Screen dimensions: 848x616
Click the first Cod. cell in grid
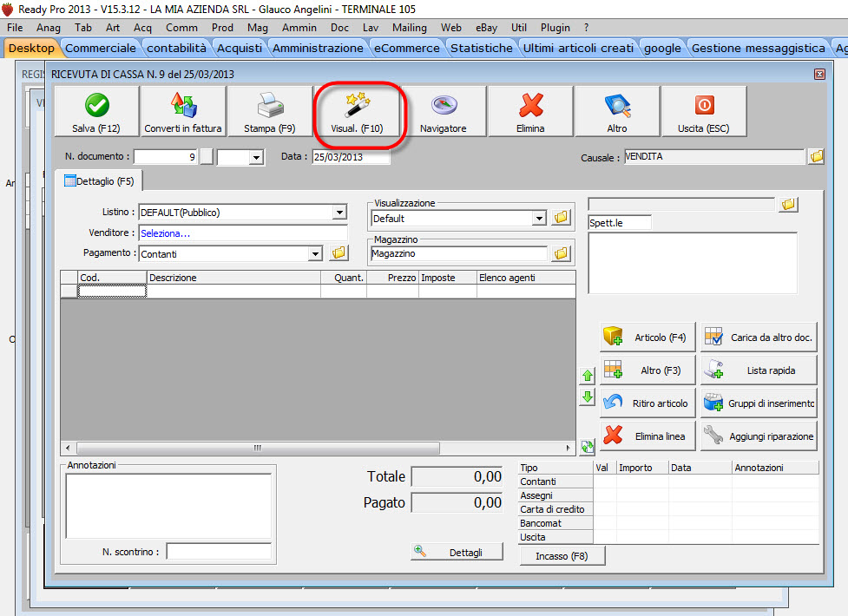(112, 291)
